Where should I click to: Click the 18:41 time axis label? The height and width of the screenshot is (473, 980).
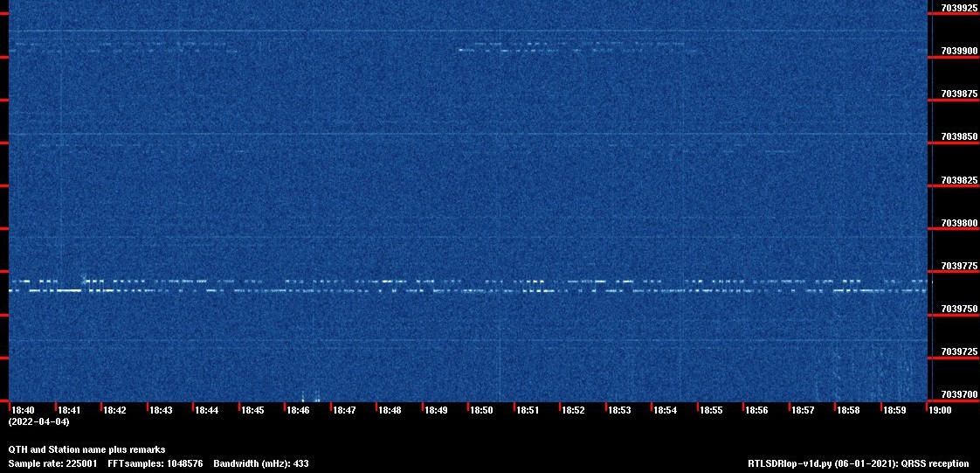click(69, 410)
